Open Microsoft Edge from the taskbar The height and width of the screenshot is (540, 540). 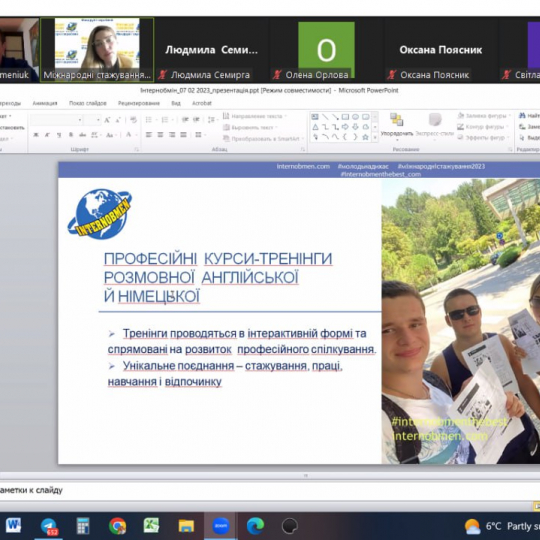click(x=255, y=526)
